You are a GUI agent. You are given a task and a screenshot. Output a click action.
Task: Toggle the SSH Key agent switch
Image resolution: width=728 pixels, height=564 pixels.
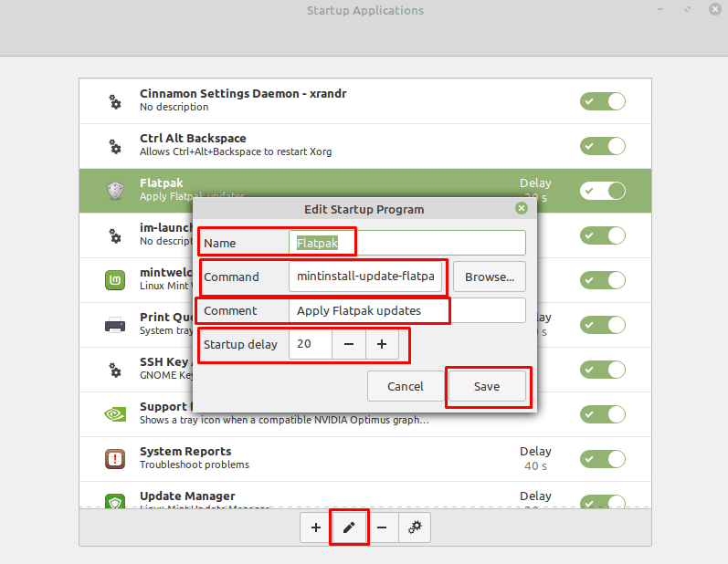point(603,370)
